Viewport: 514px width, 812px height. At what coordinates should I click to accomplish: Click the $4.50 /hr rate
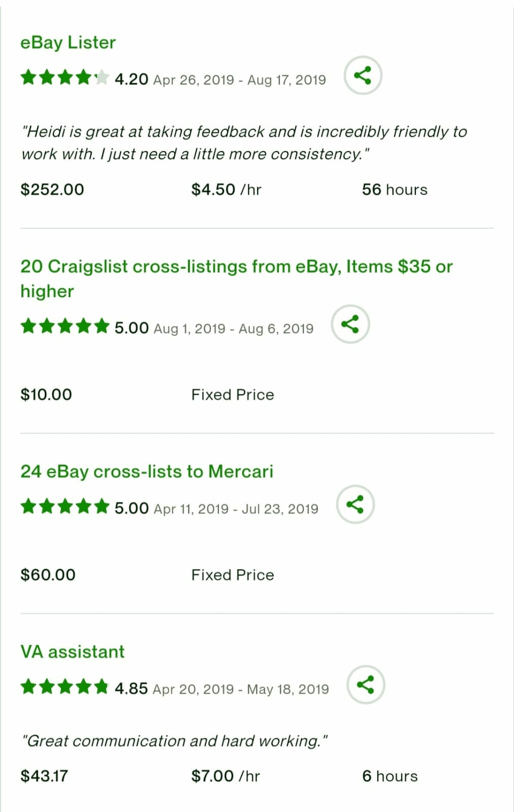pos(226,190)
